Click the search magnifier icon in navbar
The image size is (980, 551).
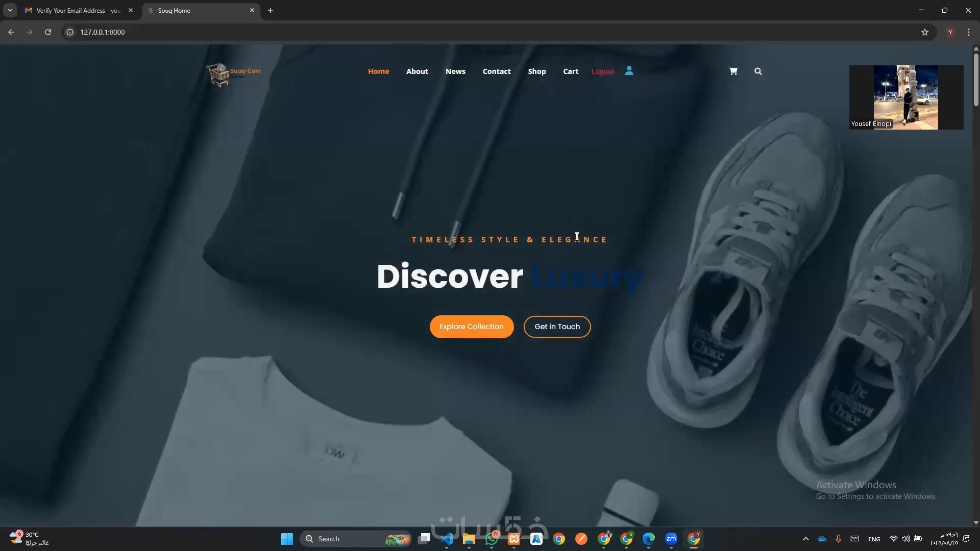pos(758,71)
